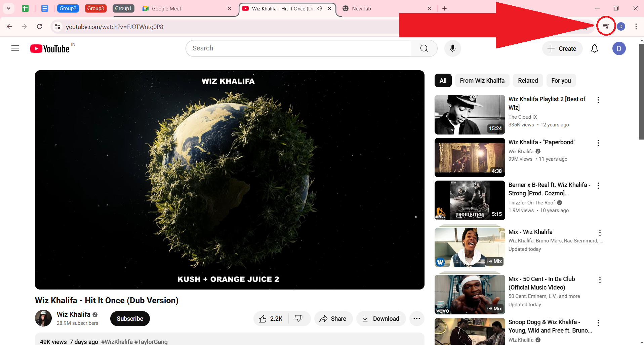Open a new browser tab

[445, 8]
